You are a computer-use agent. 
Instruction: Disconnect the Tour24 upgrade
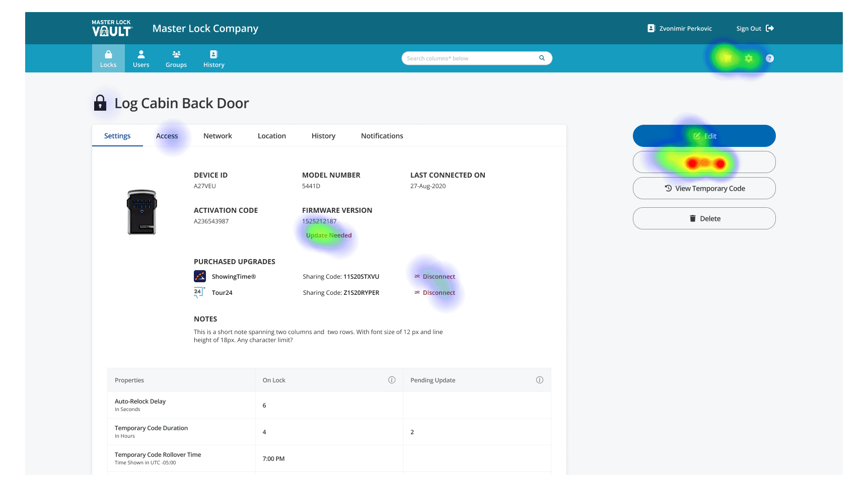[x=435, y=292]
